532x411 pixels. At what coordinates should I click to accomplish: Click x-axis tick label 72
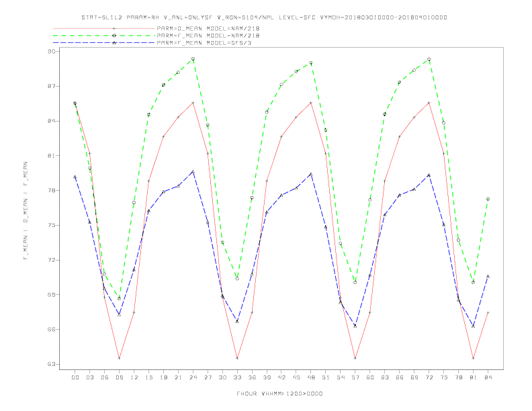(x=429, y=377)
